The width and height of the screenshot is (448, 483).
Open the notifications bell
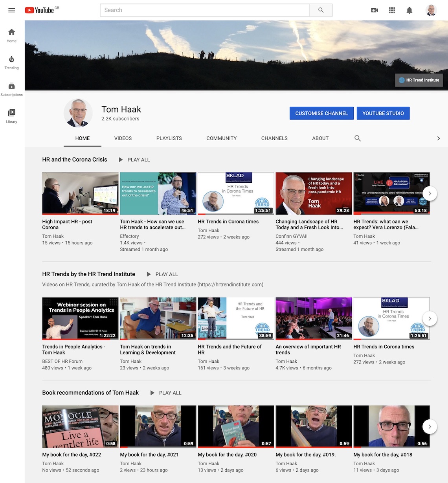coord(409,10)
